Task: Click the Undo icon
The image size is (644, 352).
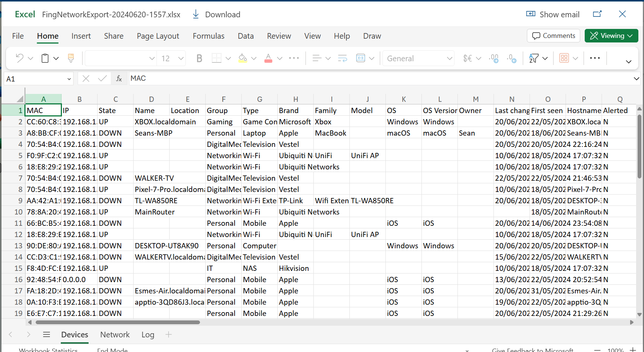Action: pos(20,58)
